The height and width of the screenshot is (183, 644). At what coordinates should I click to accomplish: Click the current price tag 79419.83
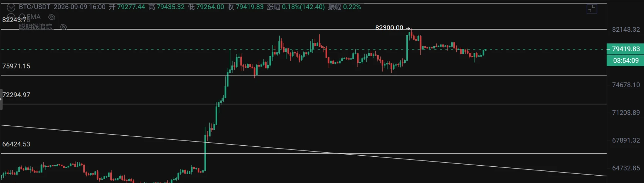(625, 49)
